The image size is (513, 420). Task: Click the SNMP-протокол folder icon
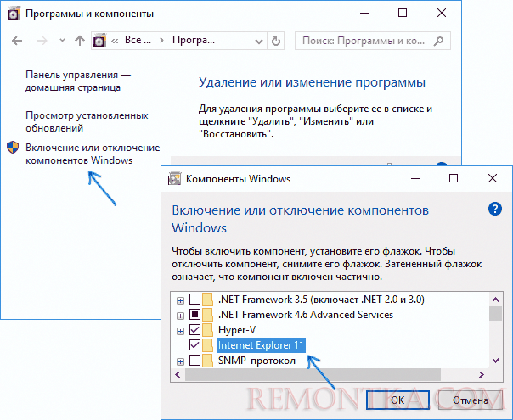point(207,361)
